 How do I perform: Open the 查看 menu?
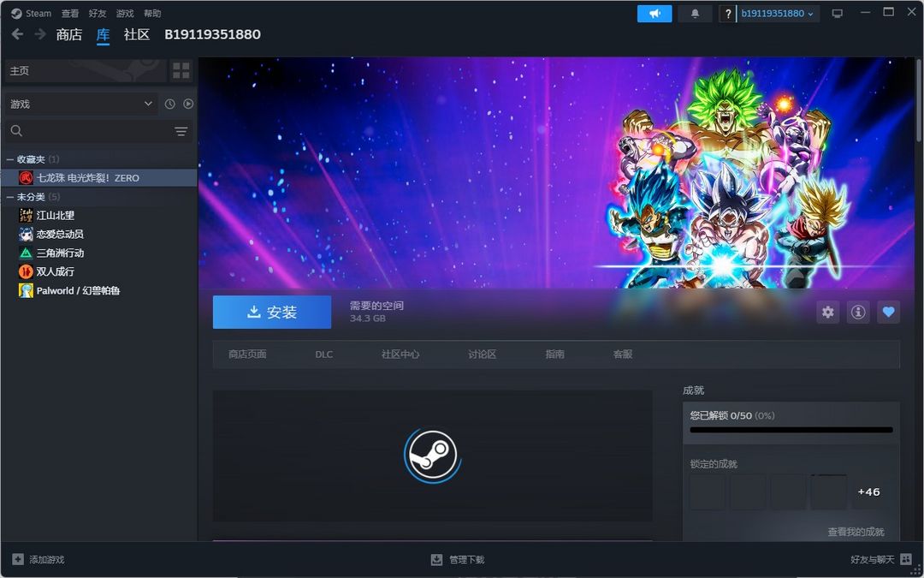[x=70, y=13]
